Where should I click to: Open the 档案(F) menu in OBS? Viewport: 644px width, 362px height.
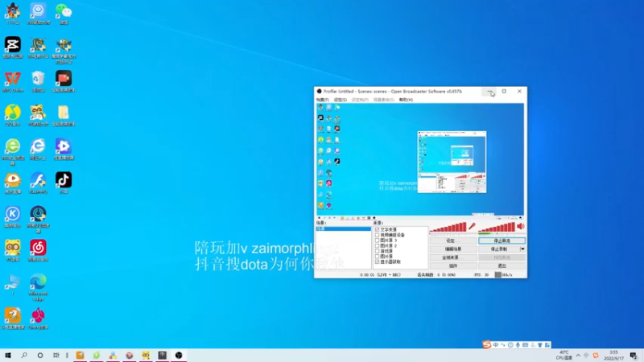(323, 100)
